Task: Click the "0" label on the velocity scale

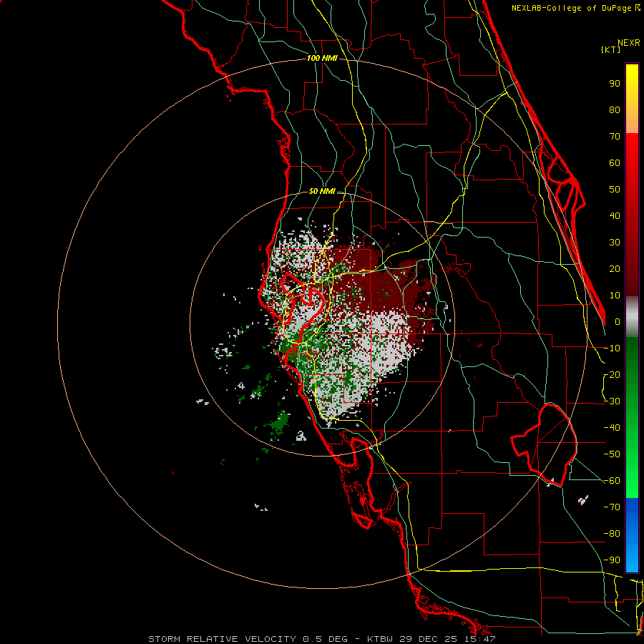Action: [x=618, y=321]
